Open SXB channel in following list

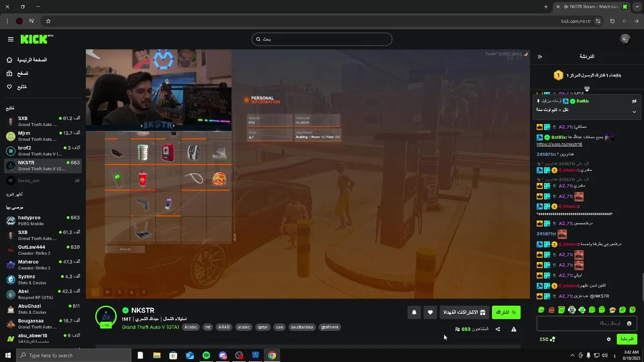tap(43, 121)
